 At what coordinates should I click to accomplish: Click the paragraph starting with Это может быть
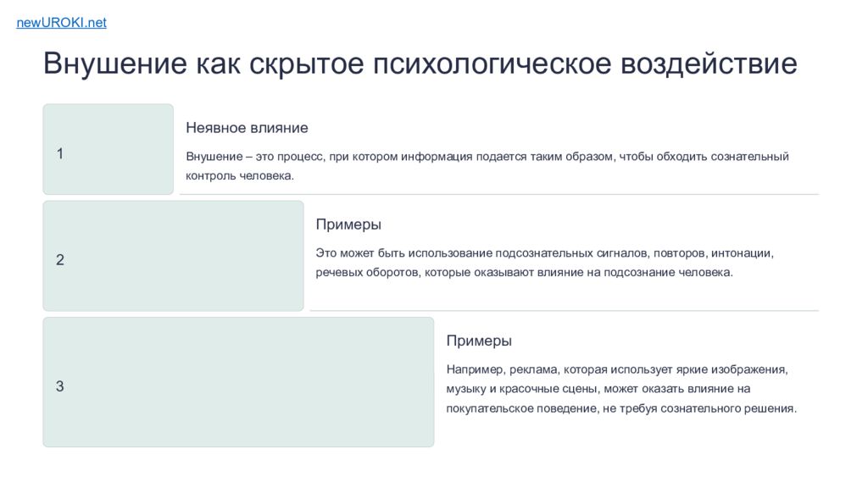544,253
